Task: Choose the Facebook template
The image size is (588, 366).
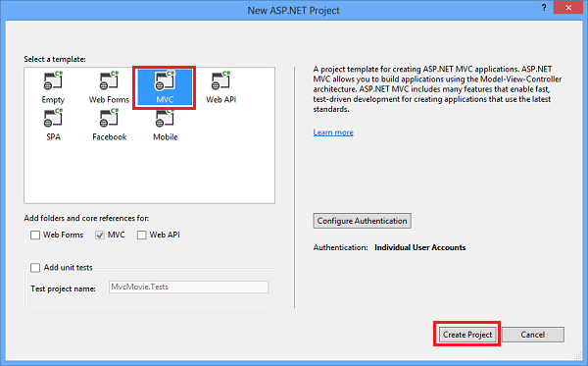Action: click(109, 125)
